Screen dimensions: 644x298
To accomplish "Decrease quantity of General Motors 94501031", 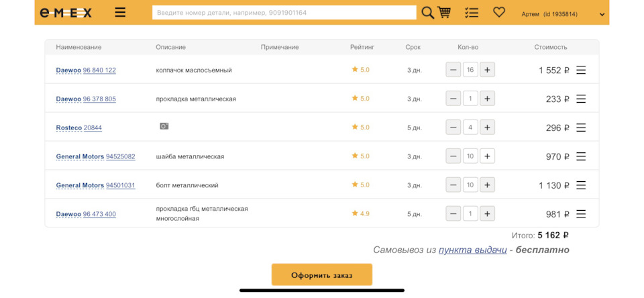I will point(453,185).
